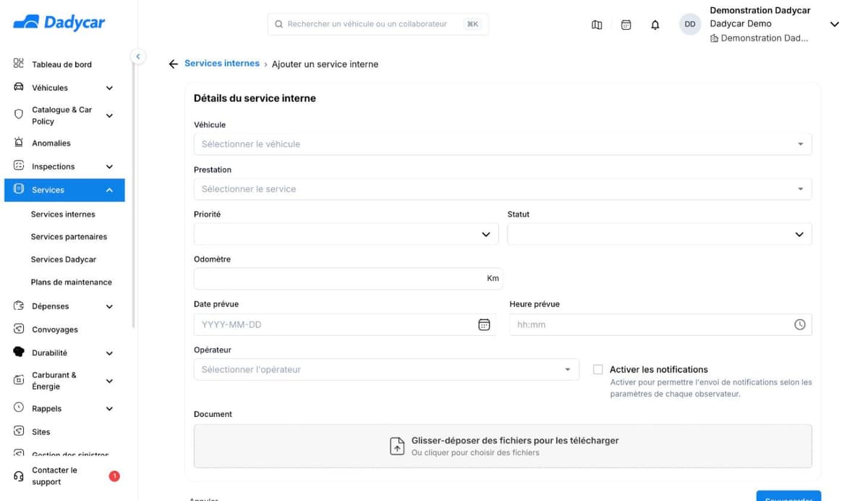Image resolution: width=868 pixels, height=501 pixels.
Task: Open the Sélectionner l'opérateur dropdown
Action: tap(386, 369)
